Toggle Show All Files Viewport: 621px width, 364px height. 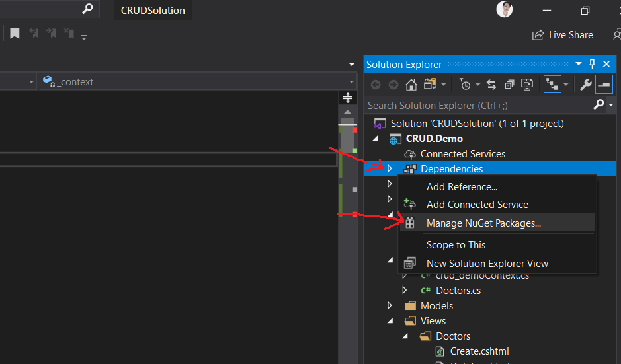click(x=526, y=85)
